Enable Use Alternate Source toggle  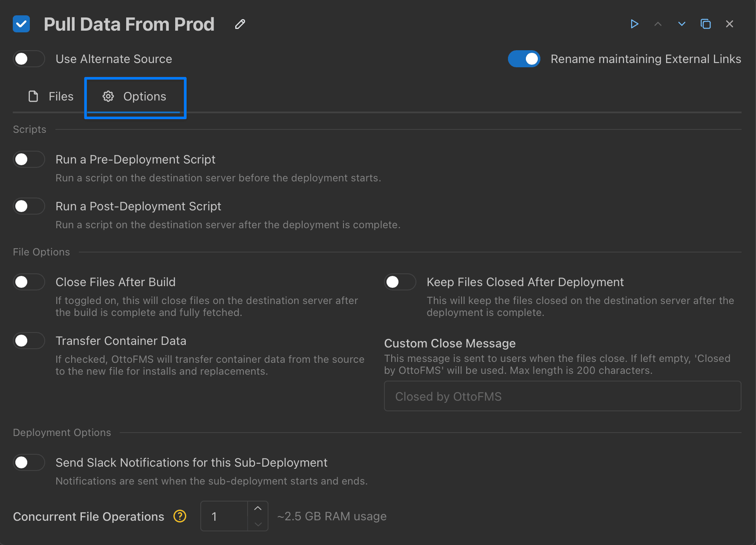click(29, 59)
